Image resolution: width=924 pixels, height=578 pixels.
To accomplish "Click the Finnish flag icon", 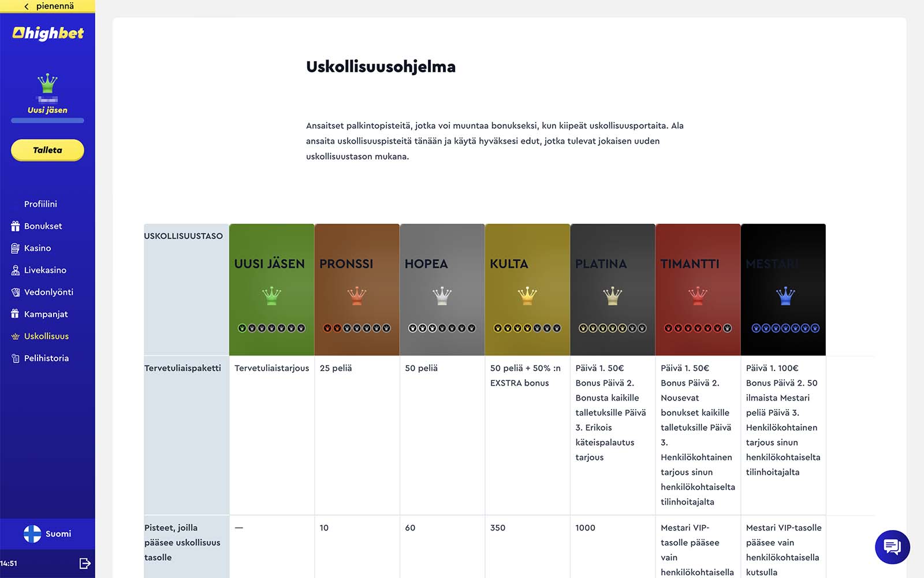I will click(32, 533).
